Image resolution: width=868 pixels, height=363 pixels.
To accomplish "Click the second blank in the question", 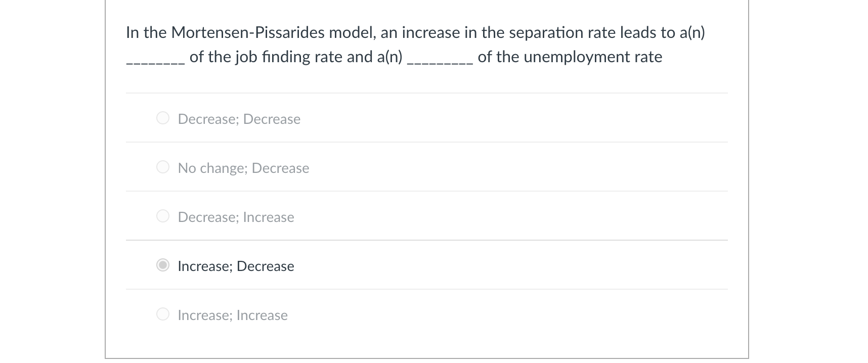I will [x=440, y=58].
